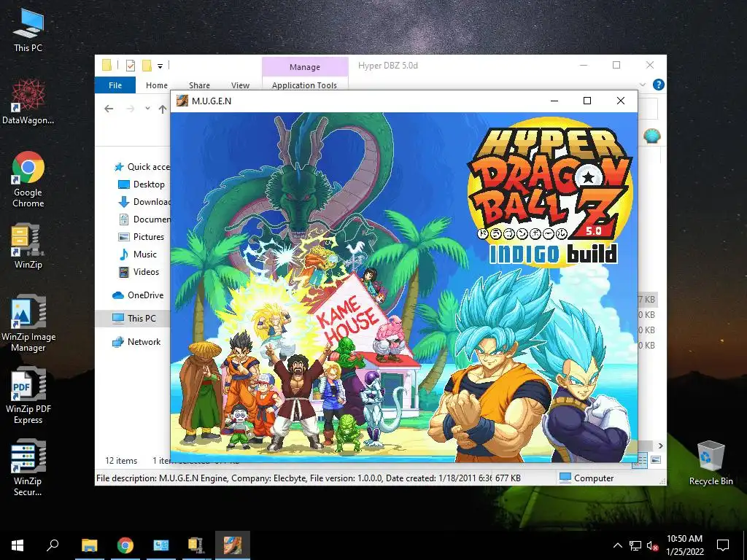Click the 12 items status text
The width and height of the screenshot is (747, 560).
(121, 461)
